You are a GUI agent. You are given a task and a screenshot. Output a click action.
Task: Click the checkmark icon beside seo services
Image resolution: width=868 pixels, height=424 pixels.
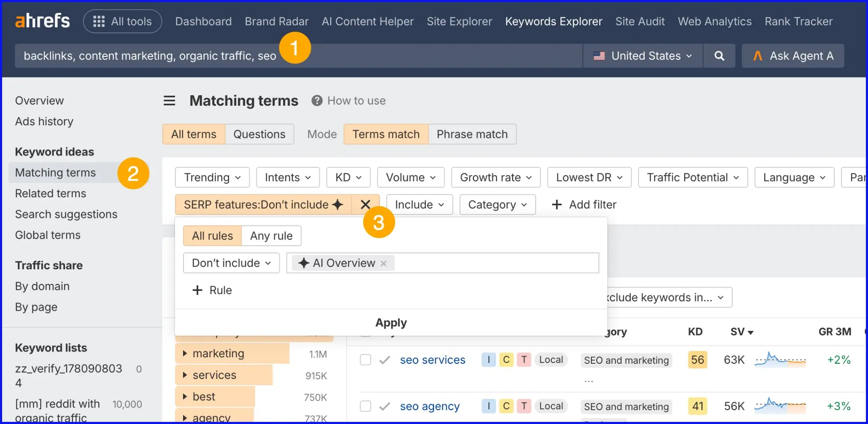point(384,360)
